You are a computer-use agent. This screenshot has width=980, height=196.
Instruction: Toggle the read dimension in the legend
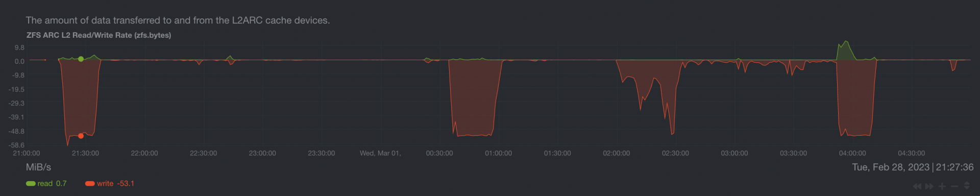point(46,183)
